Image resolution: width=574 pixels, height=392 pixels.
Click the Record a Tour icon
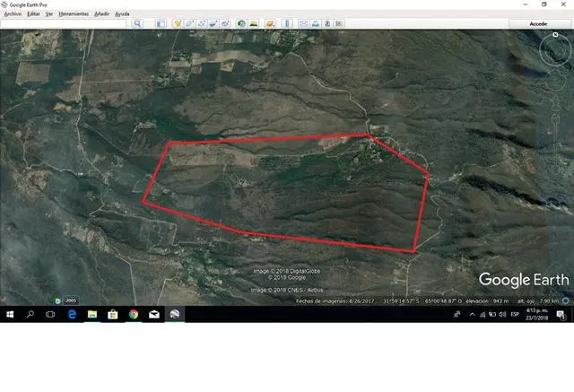225,24
